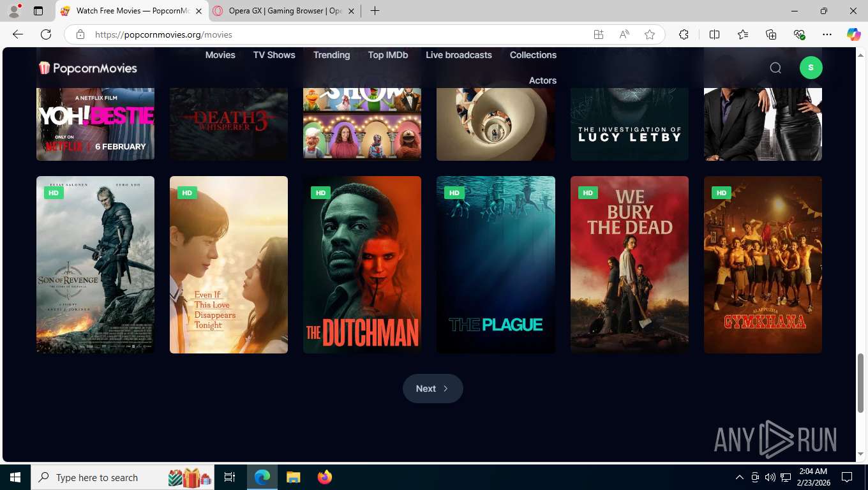Open Browser essentials heart icon
Image resolution: width=868 pixels, height=490 pixels.
(799, 34)
